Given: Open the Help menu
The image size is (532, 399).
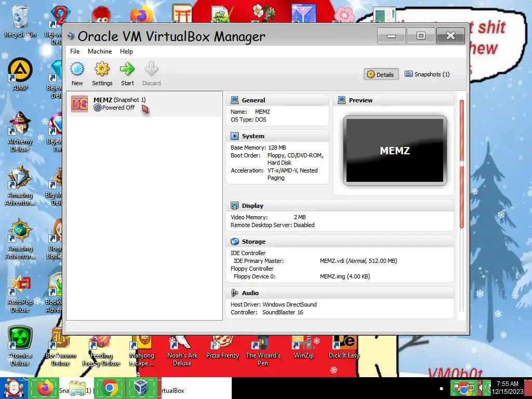Looking at the screenshot, I should tap(126, 51).
